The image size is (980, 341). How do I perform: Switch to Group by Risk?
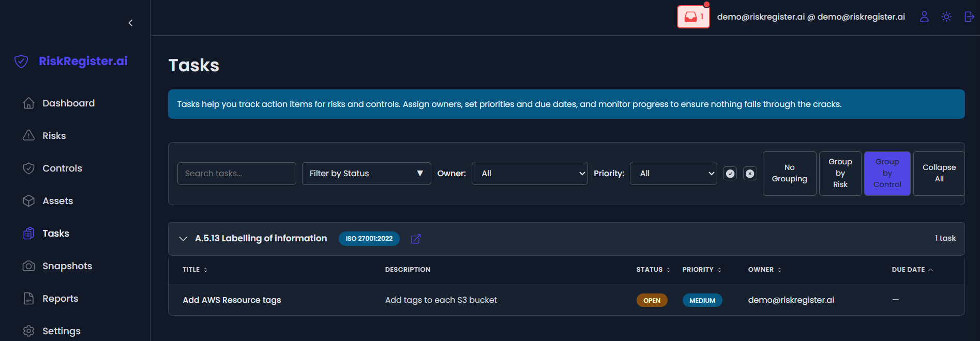[x=840, y=174]
